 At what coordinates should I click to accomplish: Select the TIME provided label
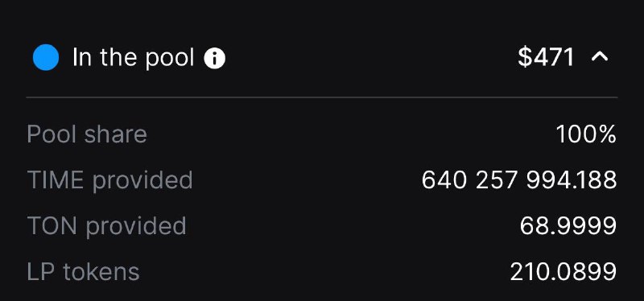(109, 180)
